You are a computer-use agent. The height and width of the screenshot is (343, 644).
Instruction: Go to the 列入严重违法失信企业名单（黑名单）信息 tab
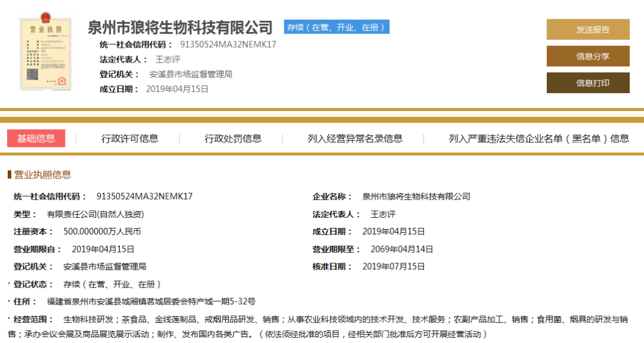538,138
